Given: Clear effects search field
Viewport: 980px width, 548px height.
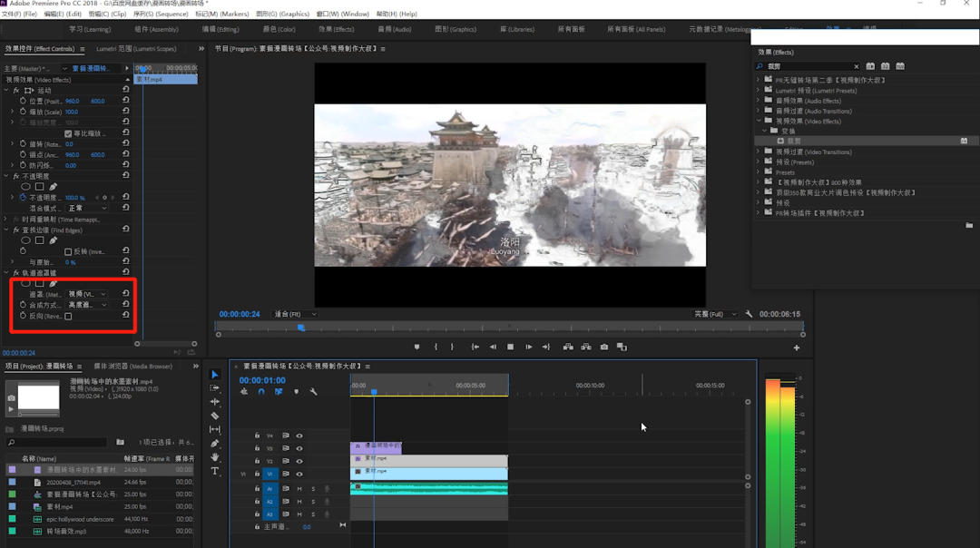Looking at the screenshot, I should (857, 66).
